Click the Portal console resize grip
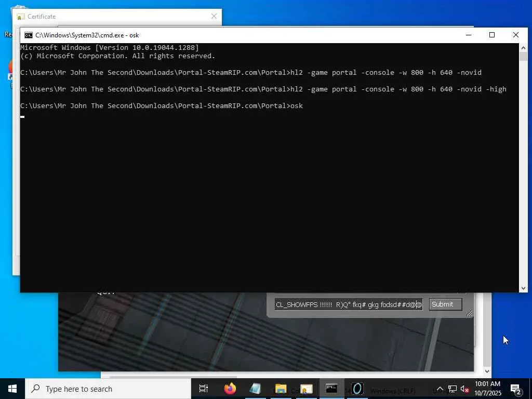 pyautogui.click(x=469, y=314)
